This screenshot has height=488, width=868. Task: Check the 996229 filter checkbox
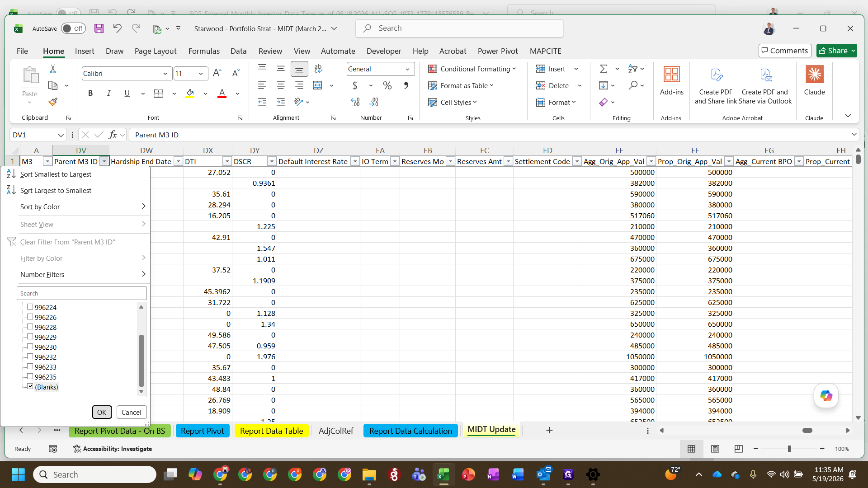click(x=30, y=337)
